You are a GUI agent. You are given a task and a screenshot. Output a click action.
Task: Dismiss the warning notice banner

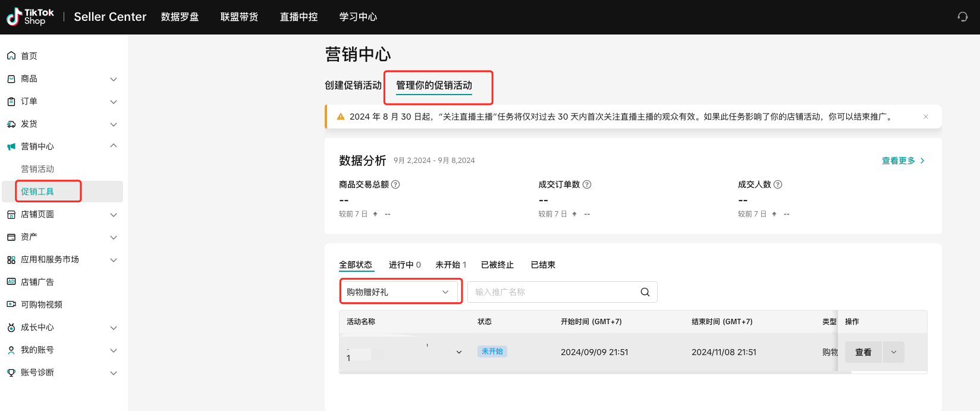tap(925, 117)
